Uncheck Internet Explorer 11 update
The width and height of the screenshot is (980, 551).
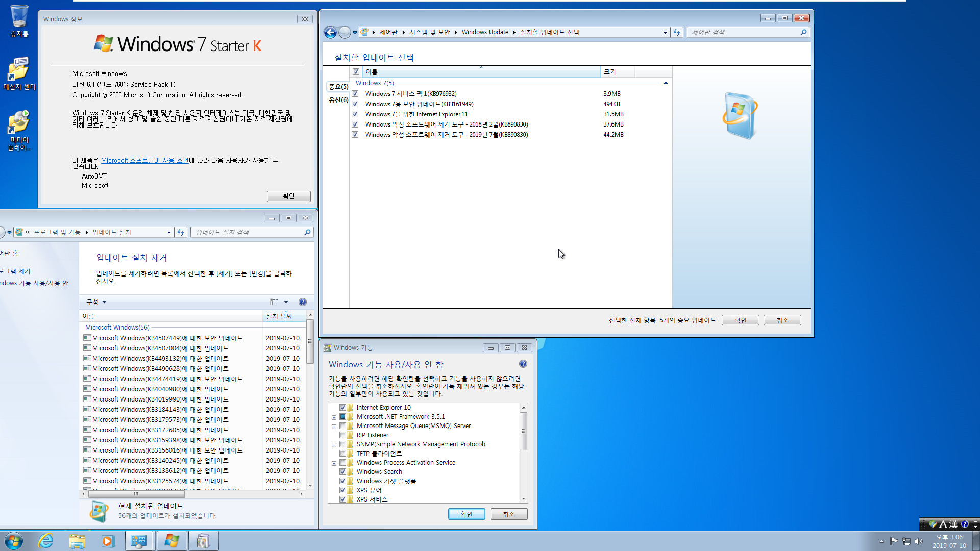355,114
